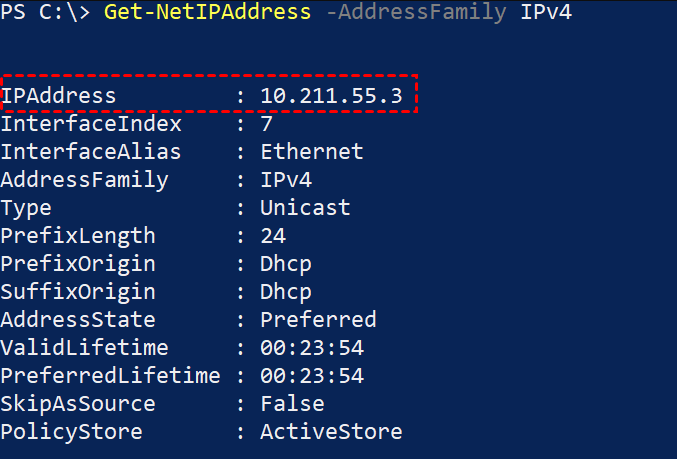Click the Unicast type value

coord(306,208)
